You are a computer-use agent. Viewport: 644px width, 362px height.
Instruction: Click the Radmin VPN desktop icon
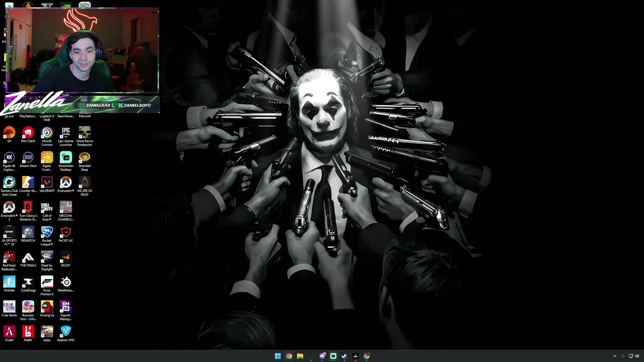point(66,334)
